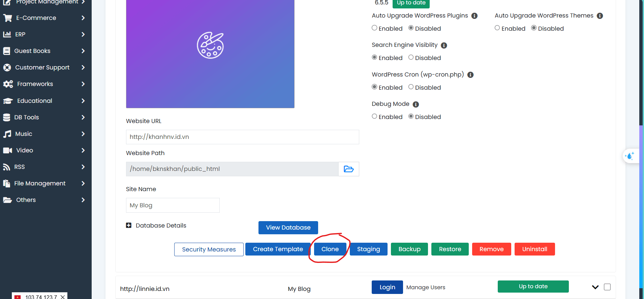Disable WordPress Cron
The height and width of the screenshot is (299, 644).
[x=411, y=87]
